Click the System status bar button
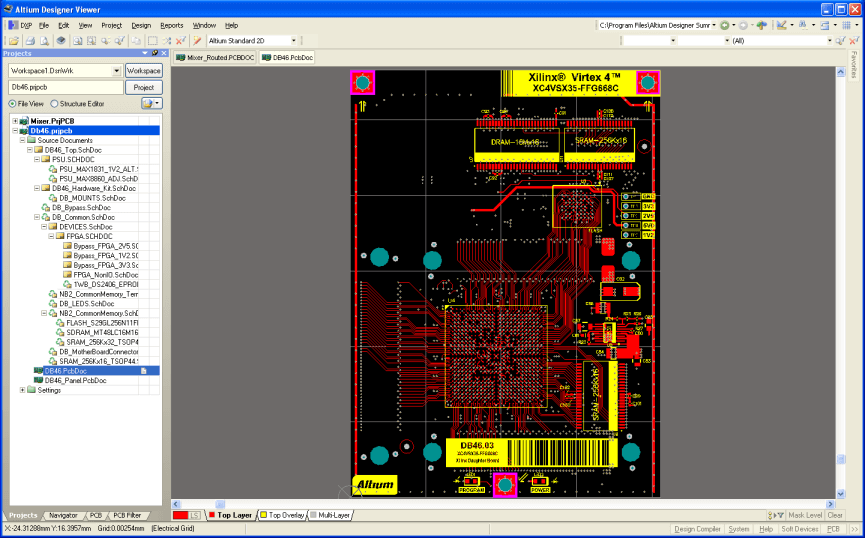865x538 pixels. click(739, 529)
